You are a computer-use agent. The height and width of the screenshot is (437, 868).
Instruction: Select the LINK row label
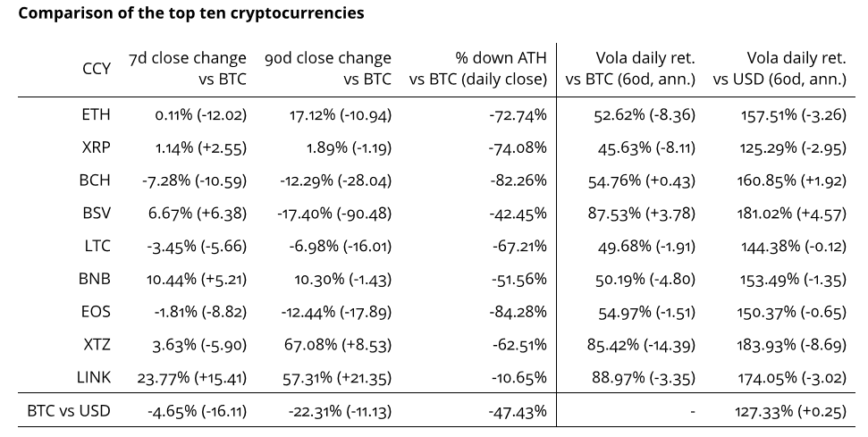94,376
